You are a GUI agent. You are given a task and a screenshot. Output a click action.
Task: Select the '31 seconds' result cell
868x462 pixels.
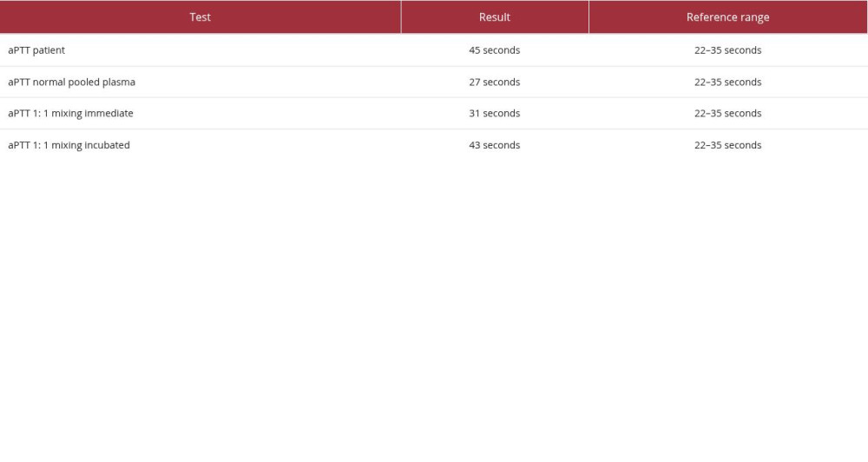point(495,114)
